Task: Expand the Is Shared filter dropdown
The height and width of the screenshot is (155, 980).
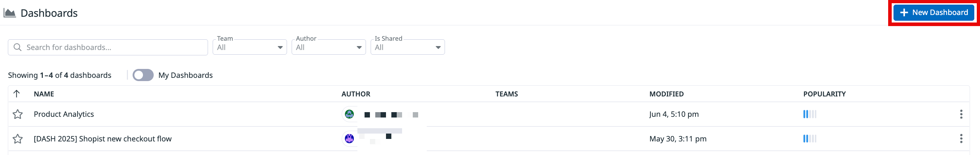Action: tap(407, 47)
